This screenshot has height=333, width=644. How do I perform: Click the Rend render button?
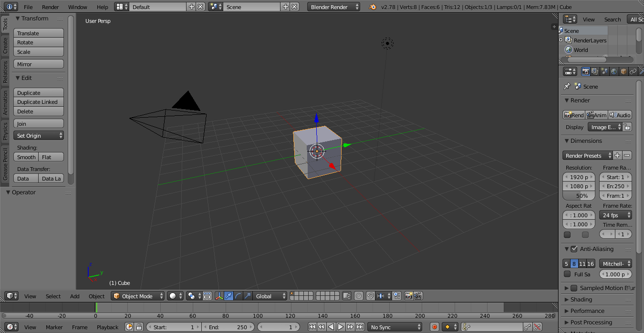(x=574, y=115)
